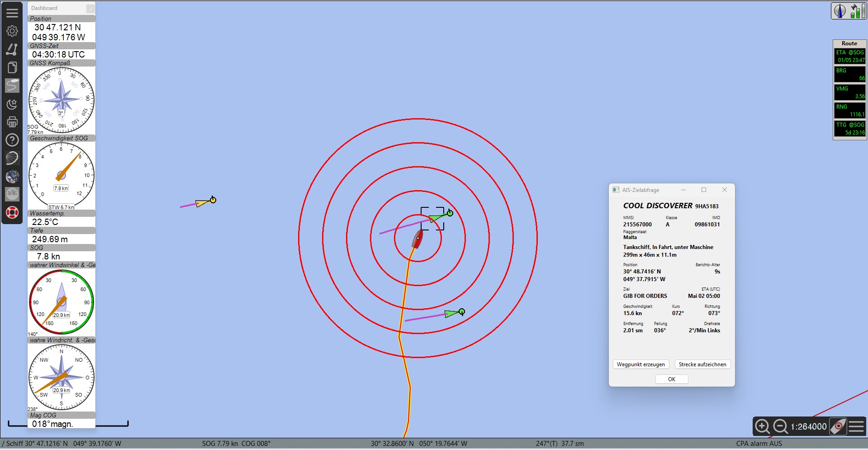The height and width of the screenshot is (450, 868).
Task: Click the globe world map plugin icon
Action: tap(12, 176)
